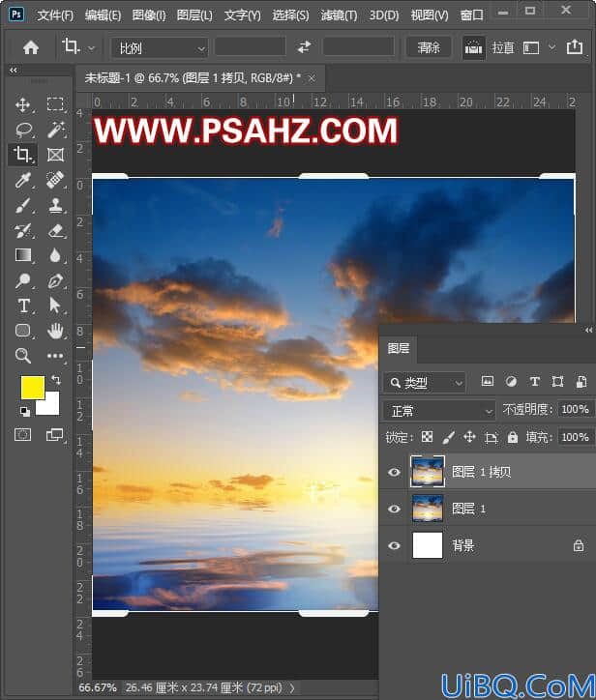Screen dimensions: 596x700
Task: Filter layers by pixel layers
Action: (487, 381)
